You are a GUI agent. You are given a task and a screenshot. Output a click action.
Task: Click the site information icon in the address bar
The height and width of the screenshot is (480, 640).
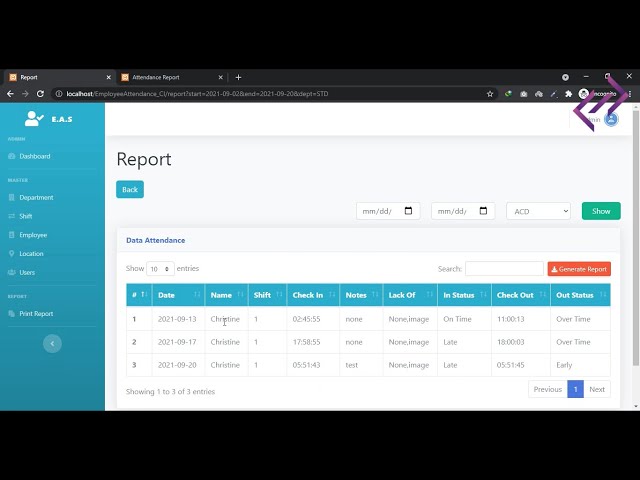[59, 94]
